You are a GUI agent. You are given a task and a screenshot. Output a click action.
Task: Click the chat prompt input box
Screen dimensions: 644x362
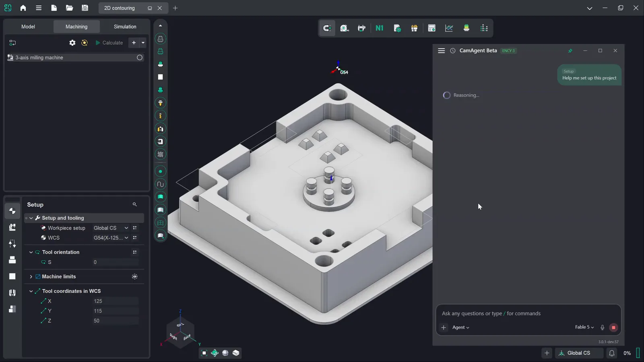pos(528,313)
